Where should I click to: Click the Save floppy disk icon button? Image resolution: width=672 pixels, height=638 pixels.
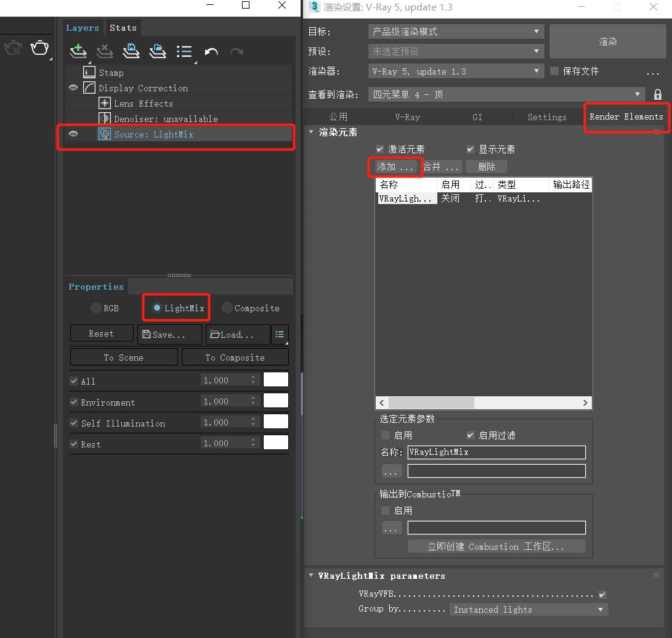[x=147, y=334]
